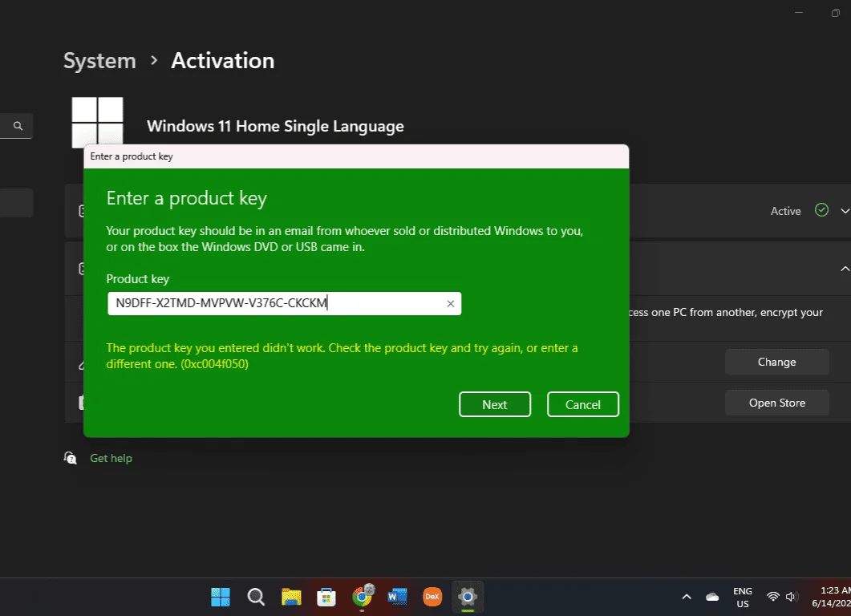Click the OneDrive cloud tray icon
This screenshot has height=616, width=851.
click(x=712, y=597)
